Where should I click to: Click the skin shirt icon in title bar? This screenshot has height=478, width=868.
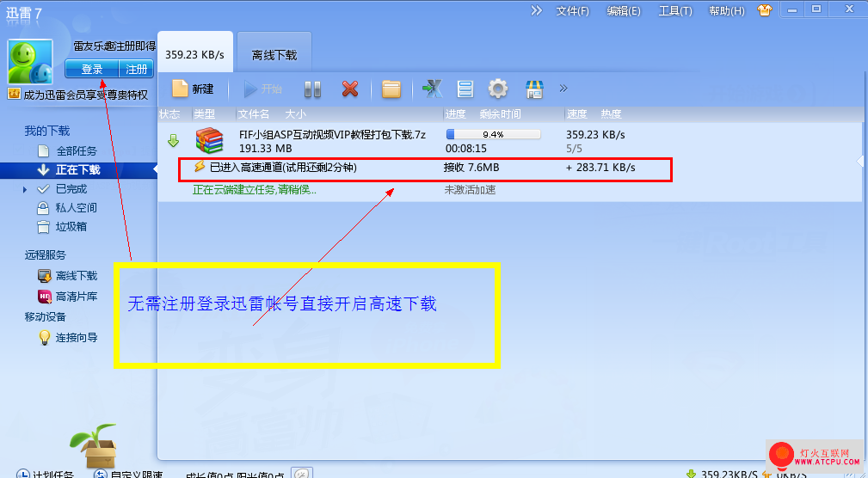tap(766, 10)
